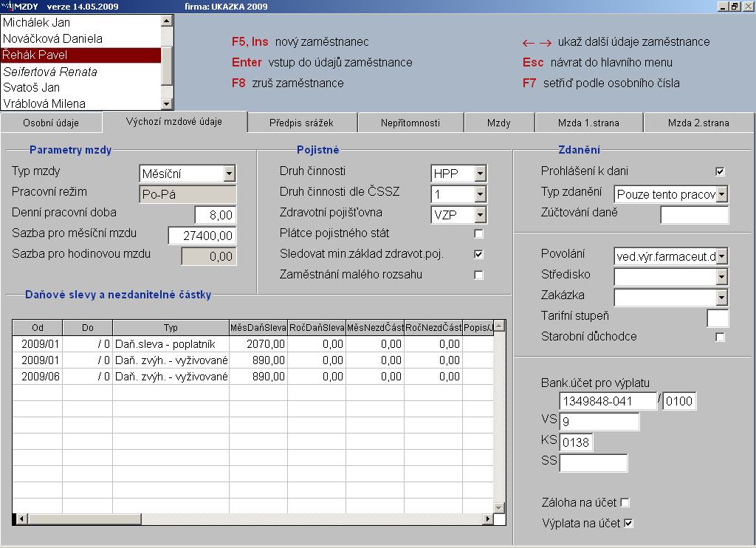Click the Sazba pro hodinovou mzdu field
Viewport: 756px width, 548px height.
tap(209, 256)
